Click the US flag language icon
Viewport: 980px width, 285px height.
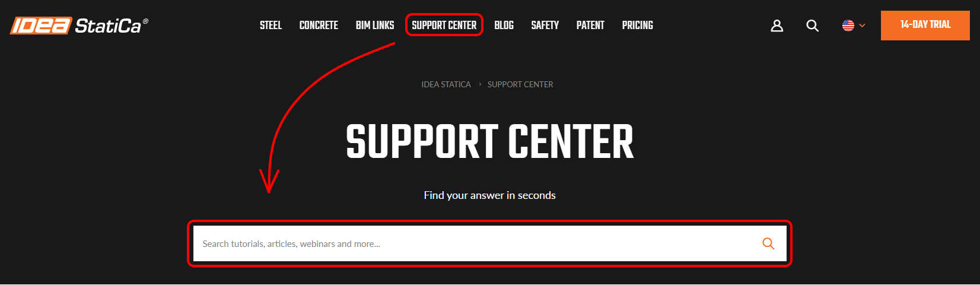848,26
